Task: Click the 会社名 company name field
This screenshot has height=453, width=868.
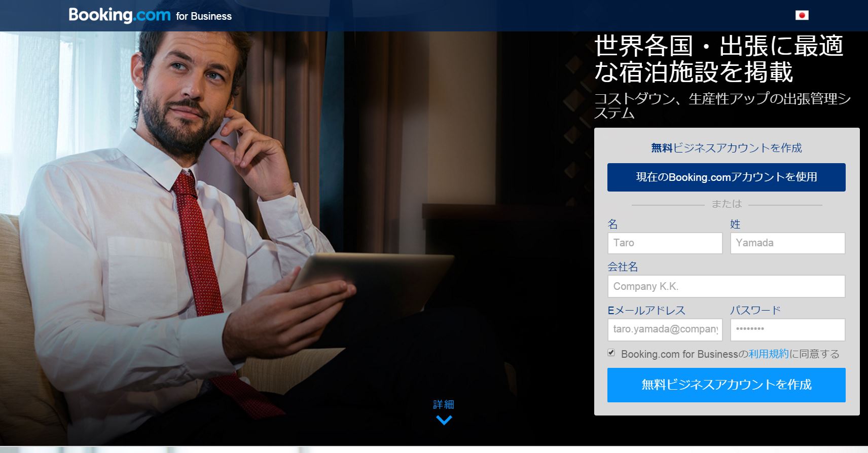Action: pyautogui.click(x=726, y=286)
